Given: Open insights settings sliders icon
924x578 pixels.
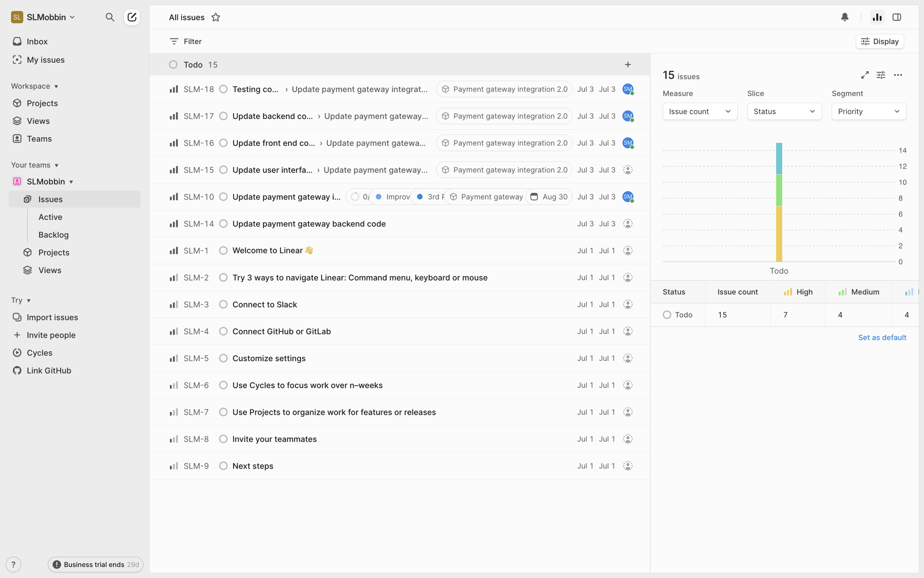Looking at the screenshot, I should click(x=881, y=75).
